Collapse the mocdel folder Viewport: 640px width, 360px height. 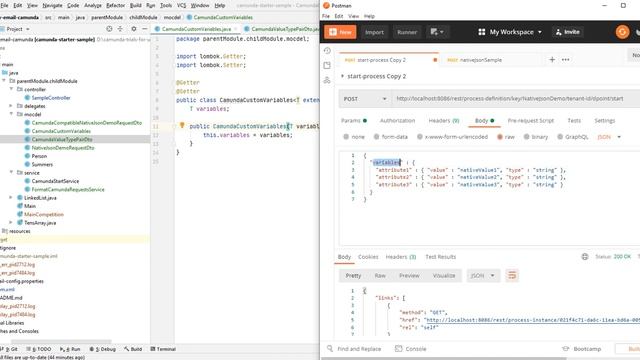tap(11, 114)
